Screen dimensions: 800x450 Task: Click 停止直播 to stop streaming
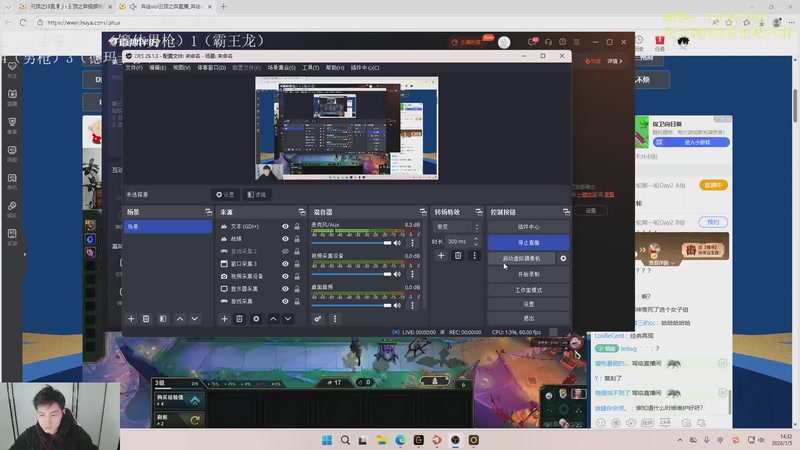529,242
